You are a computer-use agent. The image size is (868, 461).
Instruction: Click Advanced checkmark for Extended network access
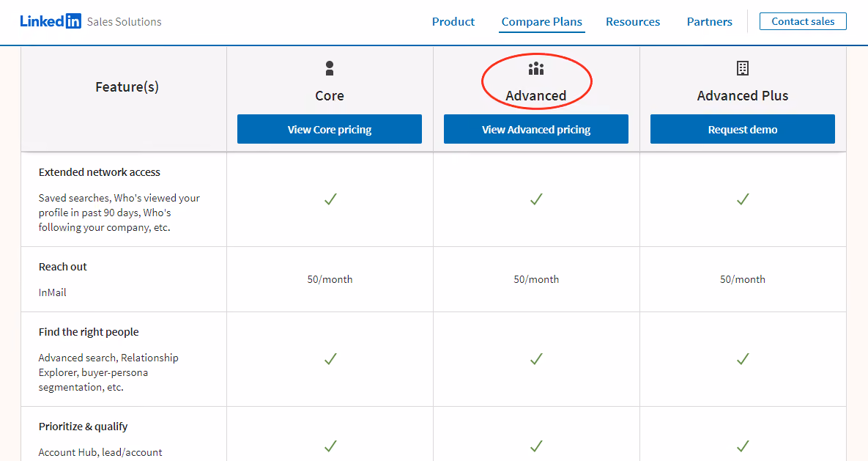click(536, 199)
